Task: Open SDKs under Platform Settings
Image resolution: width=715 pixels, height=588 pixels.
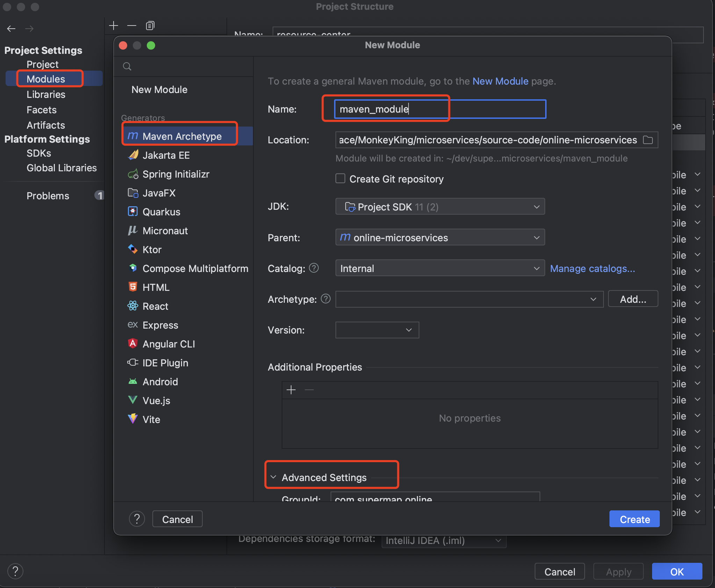Action: [39, 153]
